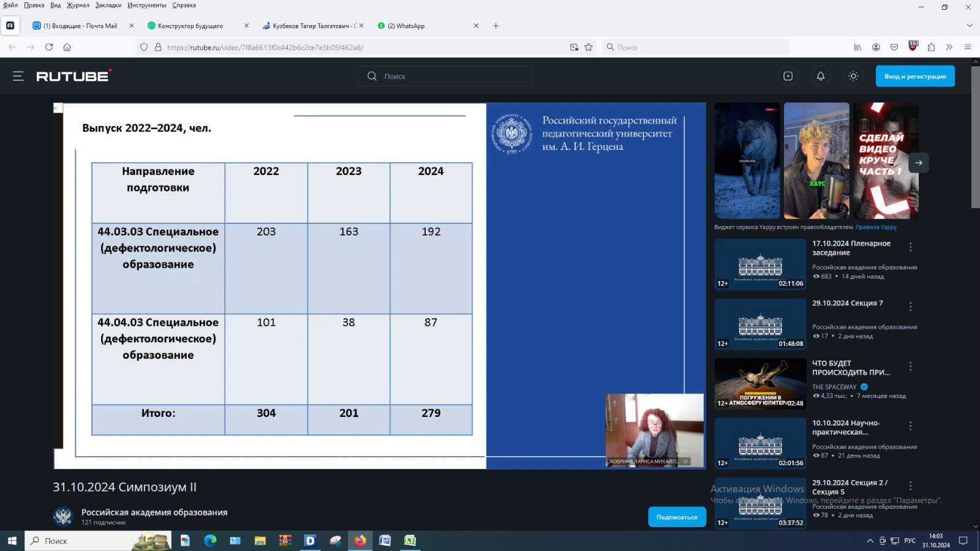The image size is (980, 551).
Task: Click the Подписаться button
Action: [676, 517]
